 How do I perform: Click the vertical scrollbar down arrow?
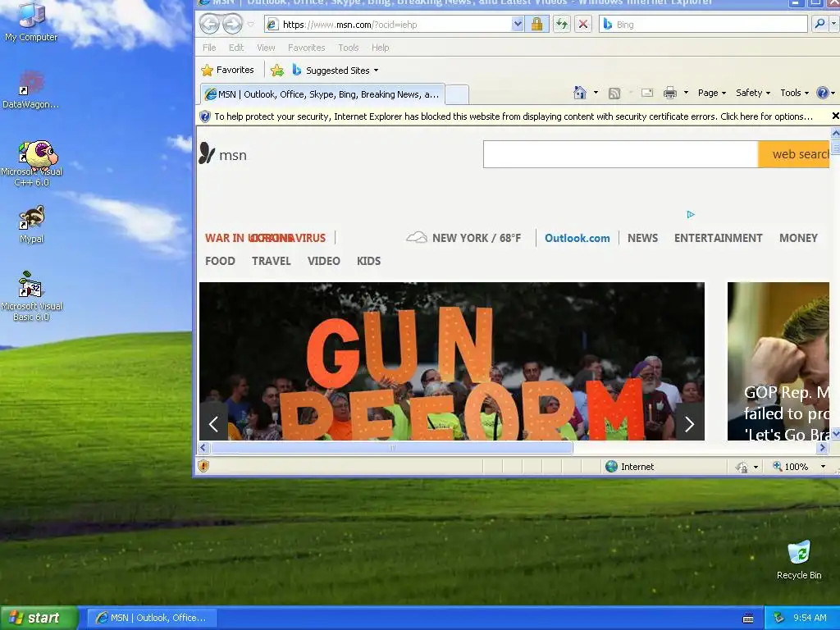(x=834, y=435)
